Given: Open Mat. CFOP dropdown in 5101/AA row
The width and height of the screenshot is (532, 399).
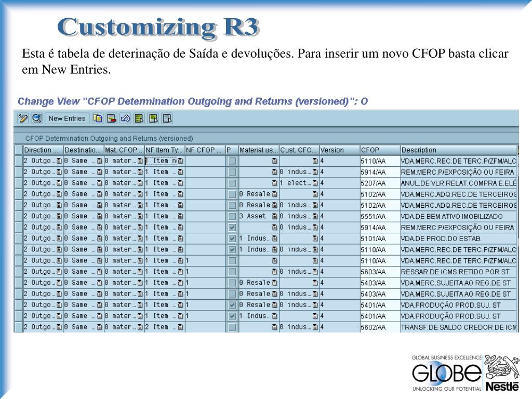Looking at the screenshot, I should 140,238.
